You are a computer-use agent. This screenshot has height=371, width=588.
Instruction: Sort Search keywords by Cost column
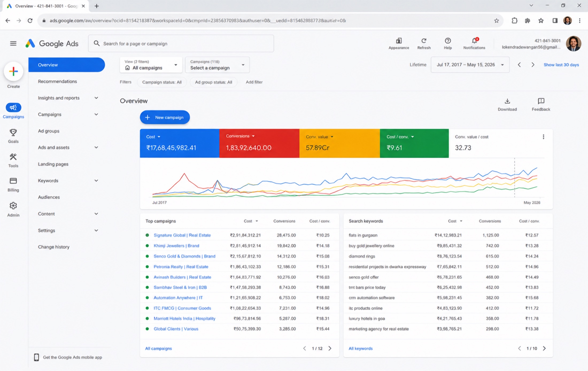(455, 221)
